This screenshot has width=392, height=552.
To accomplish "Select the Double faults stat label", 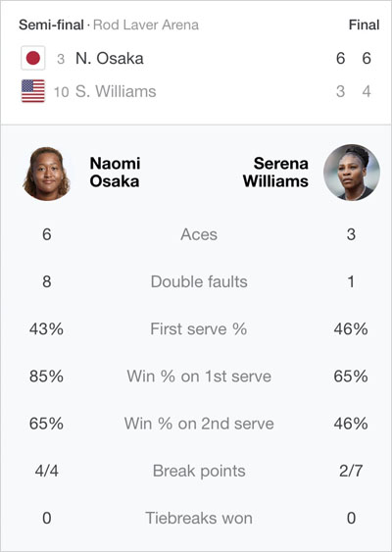I will pyautogui.click(x=199, y=281).
